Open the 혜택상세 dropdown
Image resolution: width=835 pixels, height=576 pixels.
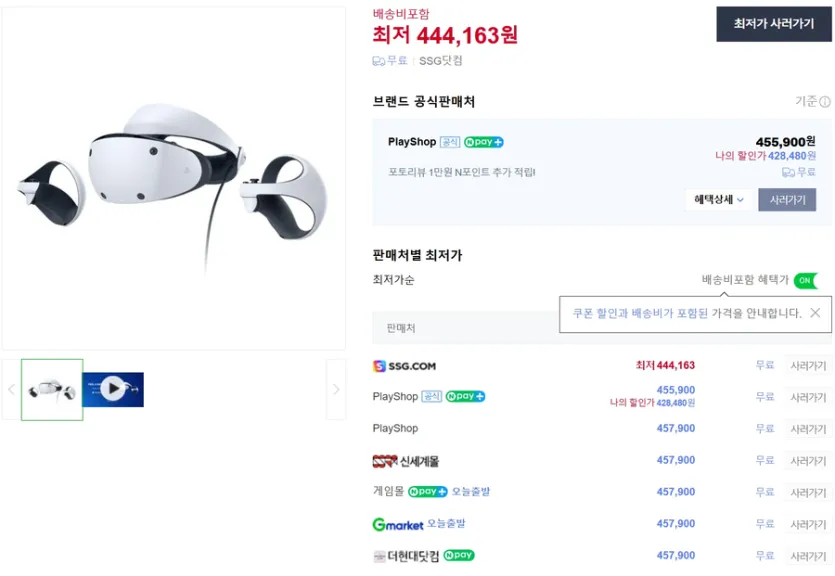tap(714, 200)
